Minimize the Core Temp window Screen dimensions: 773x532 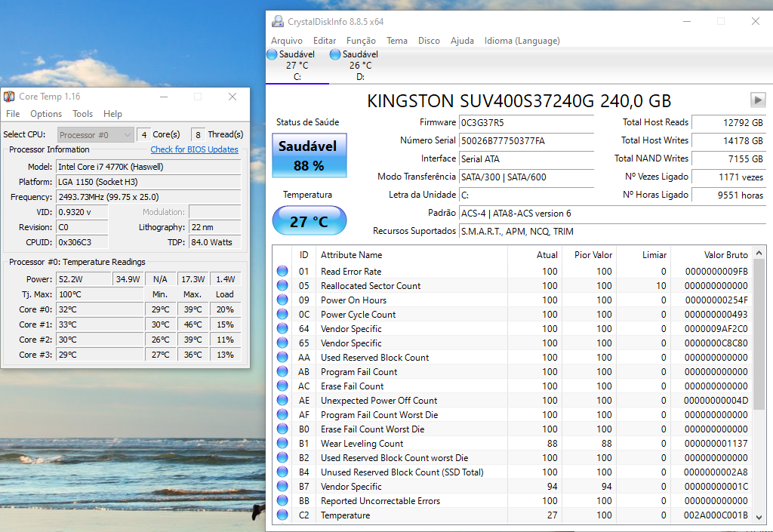(164, 97)
